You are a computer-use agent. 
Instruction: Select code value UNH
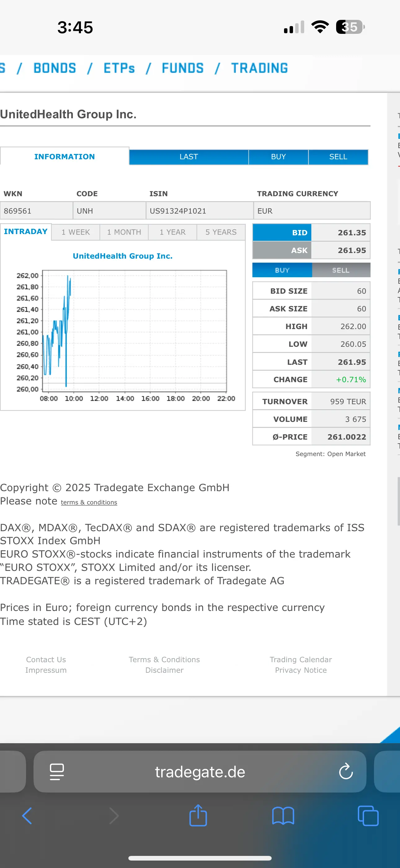pos(85,211)
